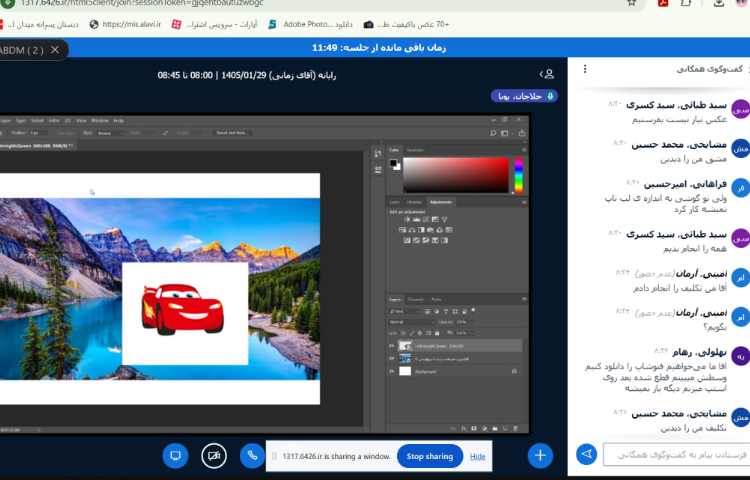Toggle visibility of the middle layer
Viewport: 750px width, 480px height.
(x=391, y=359)
